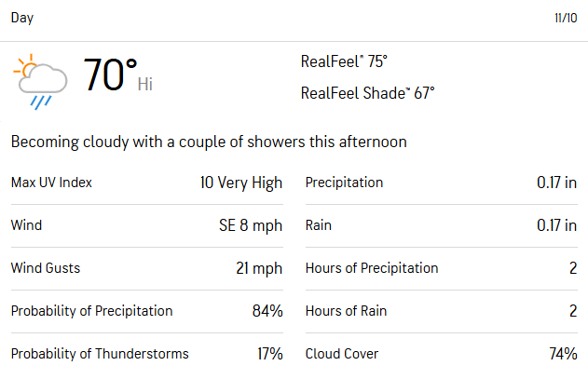Image resolution: width=588 pixels, height=379 pixels.
Task: Click the Hours of Rain label
Action: (346, 311)
